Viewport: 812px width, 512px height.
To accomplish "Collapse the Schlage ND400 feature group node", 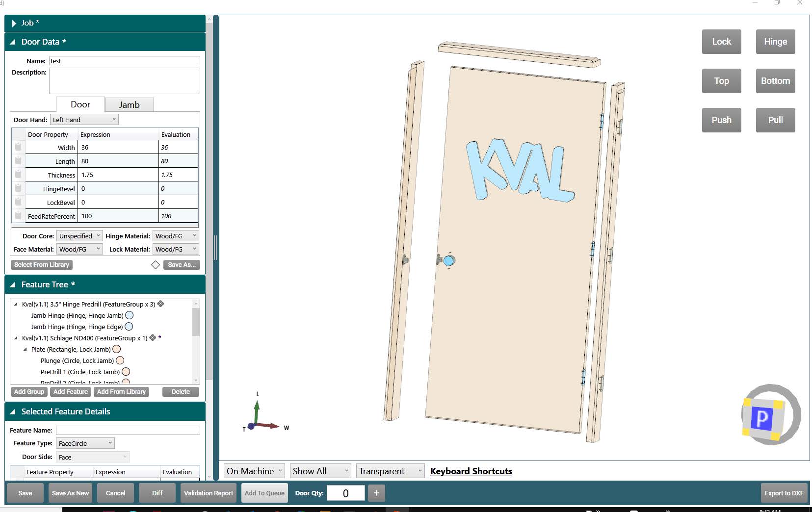I will coord(16,338).
